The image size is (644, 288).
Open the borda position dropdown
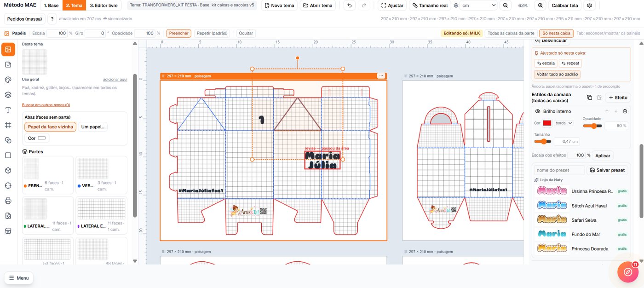coord(563,123)
